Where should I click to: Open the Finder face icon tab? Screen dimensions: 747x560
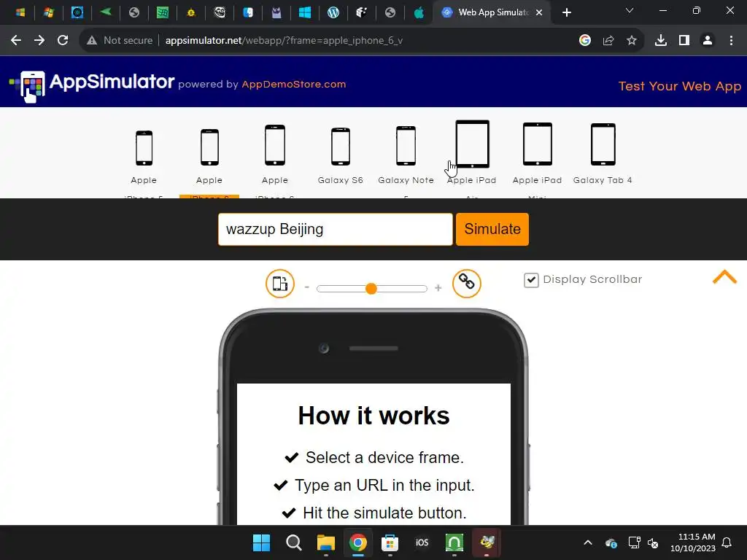(x=248, y=12)
